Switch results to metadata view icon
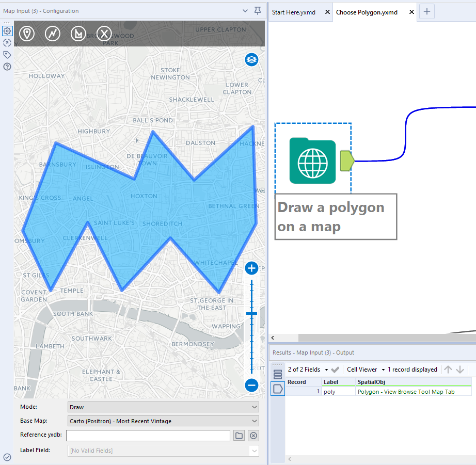 coord(278,374)
